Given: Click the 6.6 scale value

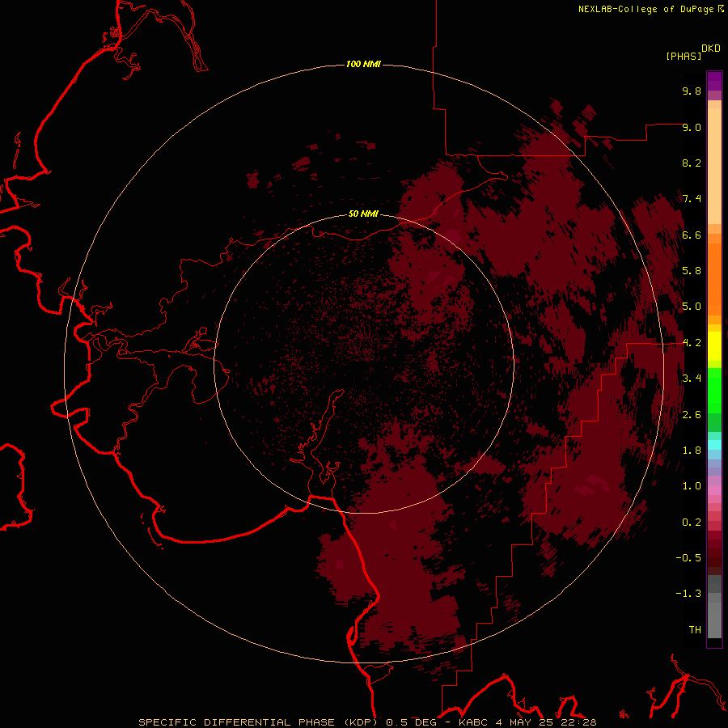Looking at the screenshot, I should tap(692, 235).
